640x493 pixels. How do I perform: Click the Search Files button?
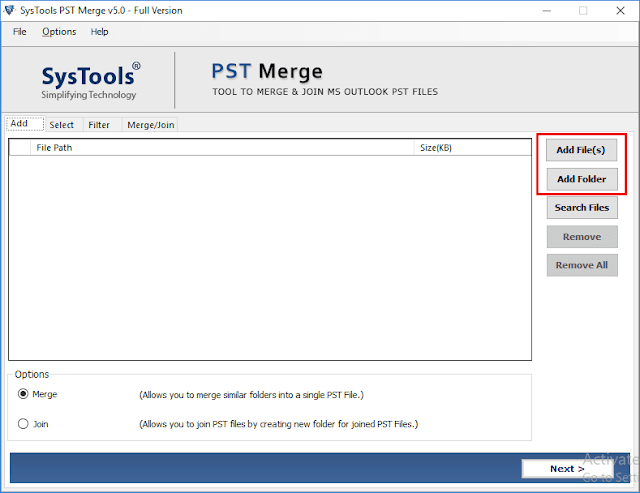(582, 208)
